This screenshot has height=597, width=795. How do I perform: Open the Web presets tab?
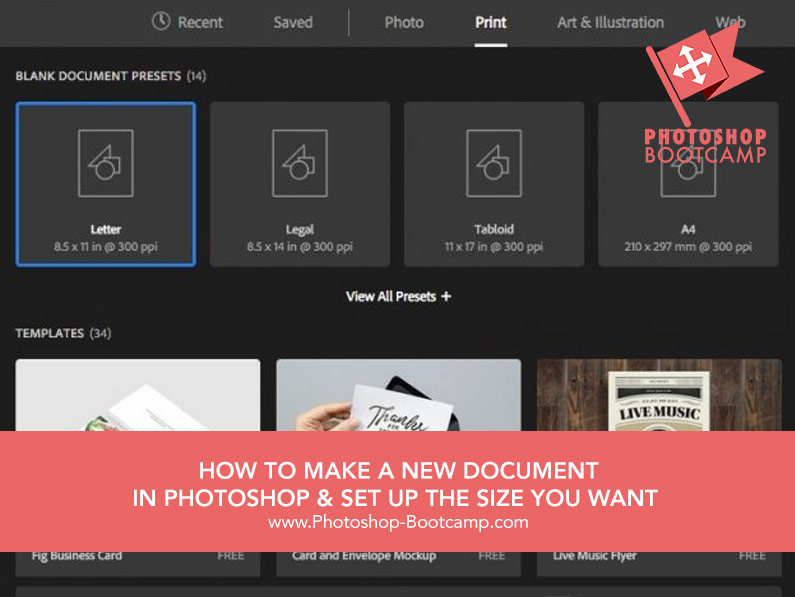pyautogui.click(x=730, y=22)
